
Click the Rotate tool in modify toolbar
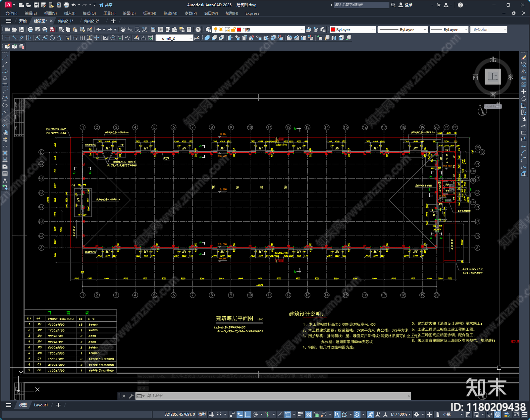[524, 98]
